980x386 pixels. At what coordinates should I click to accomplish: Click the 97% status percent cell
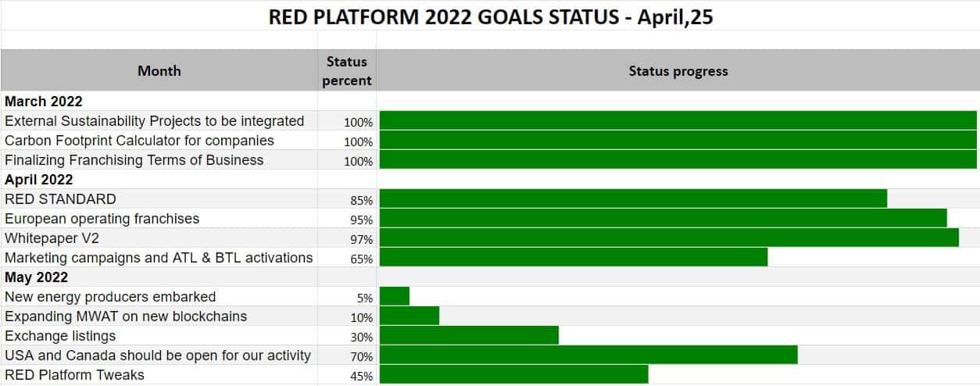[361, 239]
